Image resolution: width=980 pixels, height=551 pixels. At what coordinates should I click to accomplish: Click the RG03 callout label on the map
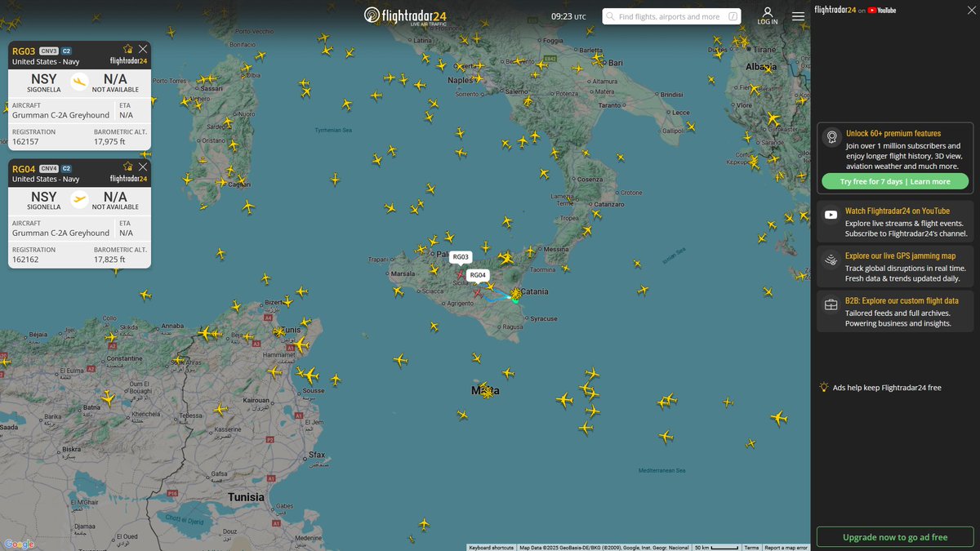coord(461,257)
